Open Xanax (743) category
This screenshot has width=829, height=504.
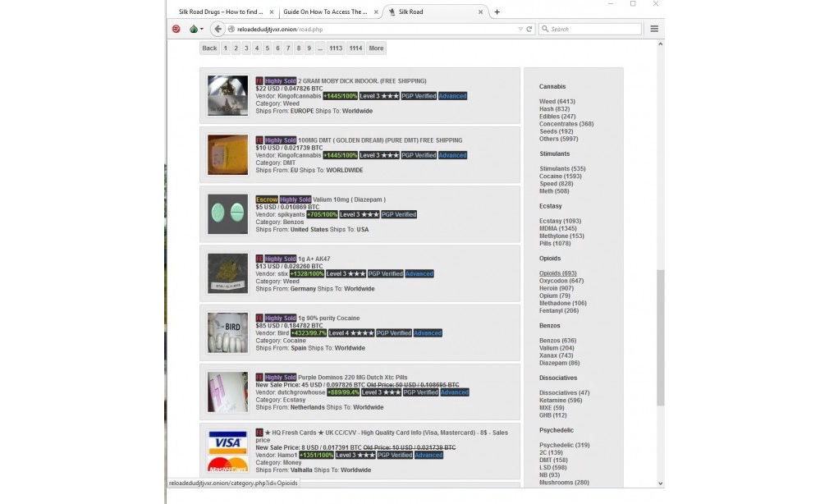[x=556, y=355]
